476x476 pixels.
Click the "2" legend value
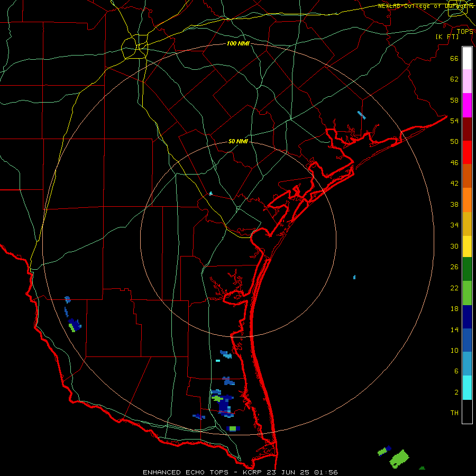click(456, 392)
